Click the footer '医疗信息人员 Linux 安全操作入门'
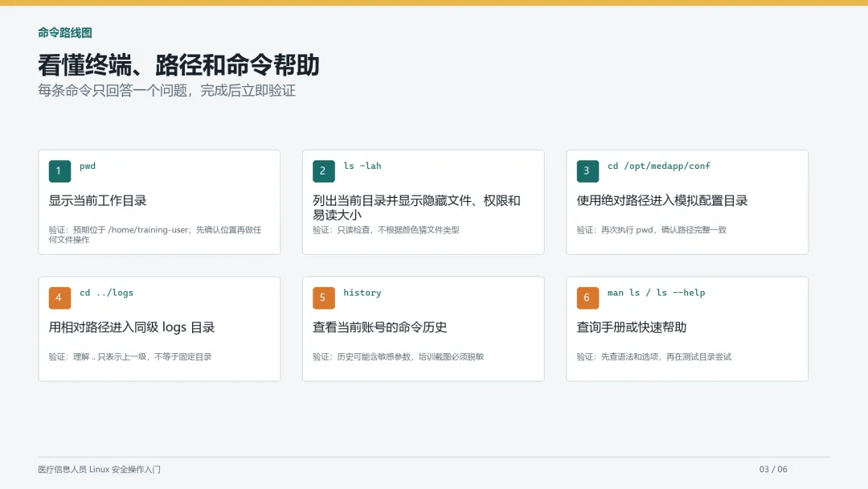Viewport: 868px width, 489px height. (x=99, y=470)
